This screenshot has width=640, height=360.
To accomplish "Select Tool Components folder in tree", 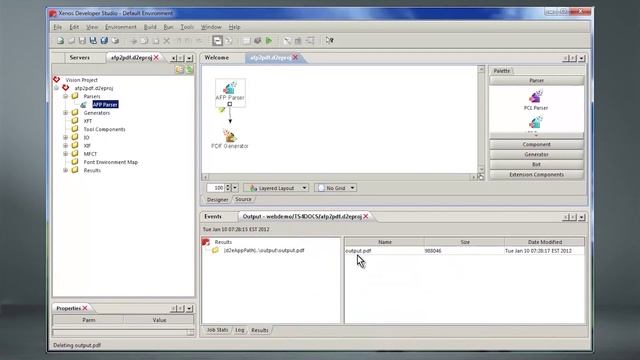I will pos(104,129).
